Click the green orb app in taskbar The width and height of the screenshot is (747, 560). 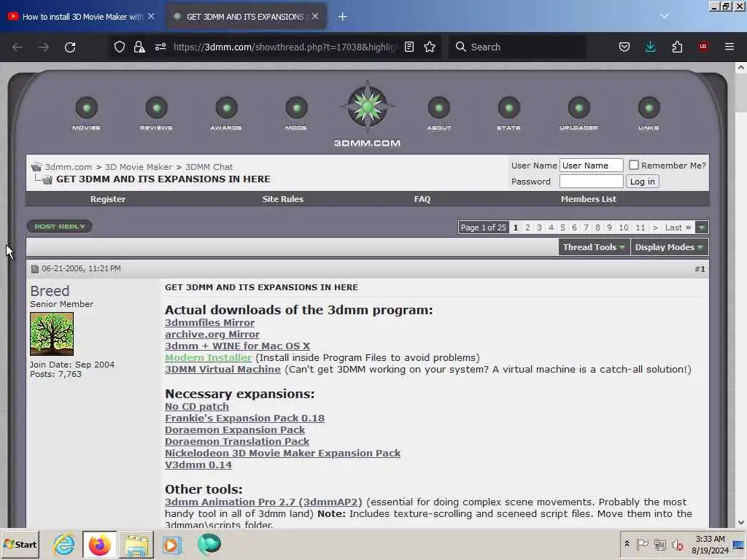(209, 544)
